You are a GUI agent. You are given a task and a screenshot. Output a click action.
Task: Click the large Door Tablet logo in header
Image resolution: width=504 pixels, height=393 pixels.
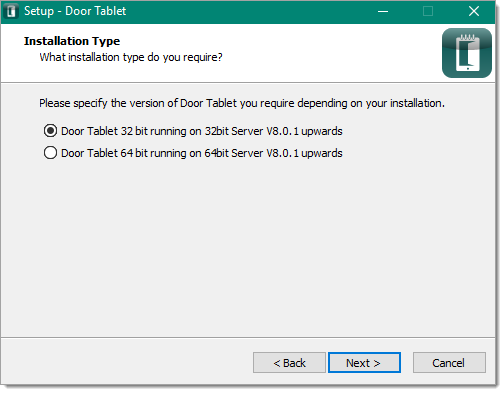[x=467, y=53]
